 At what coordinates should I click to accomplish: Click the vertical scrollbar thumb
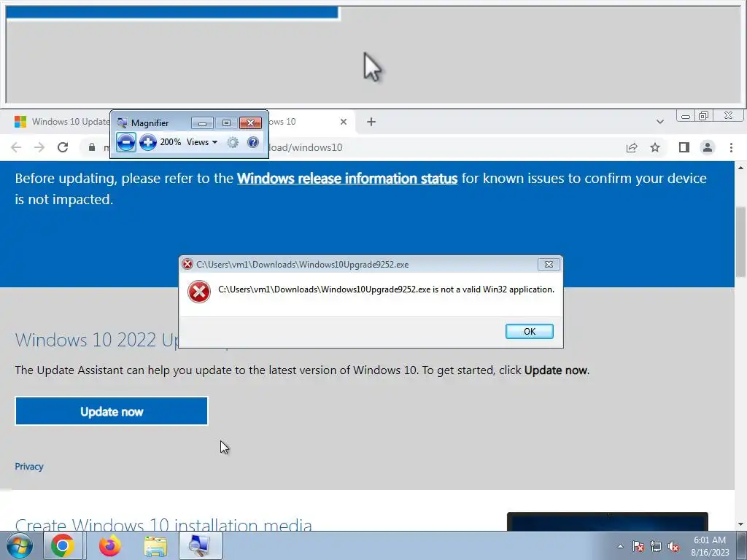coord(741,242)
